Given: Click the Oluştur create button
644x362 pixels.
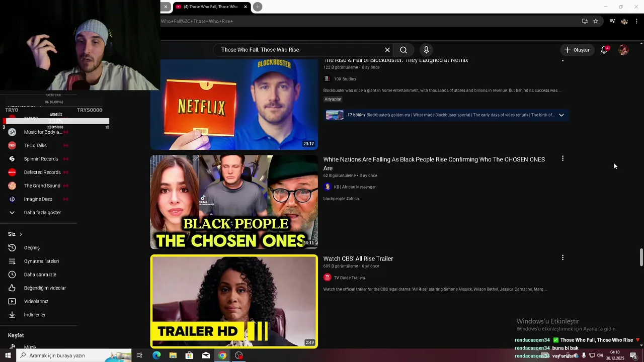Looking at the screenshot, I should (577, 50).
